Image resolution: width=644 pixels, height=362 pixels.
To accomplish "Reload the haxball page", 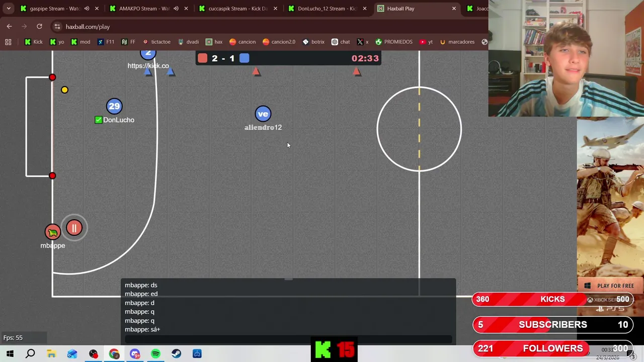I will tap(39, 27).
